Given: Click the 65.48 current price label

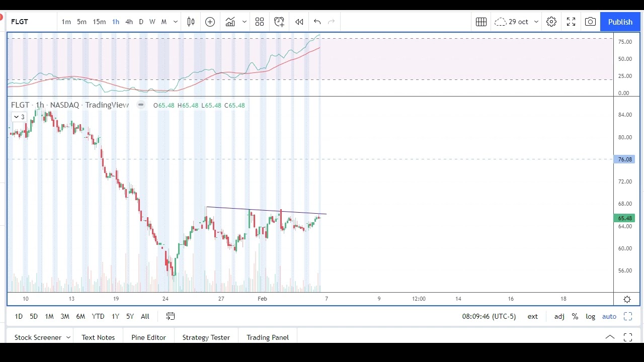Looking at the screenshot, I should [624, 218].
